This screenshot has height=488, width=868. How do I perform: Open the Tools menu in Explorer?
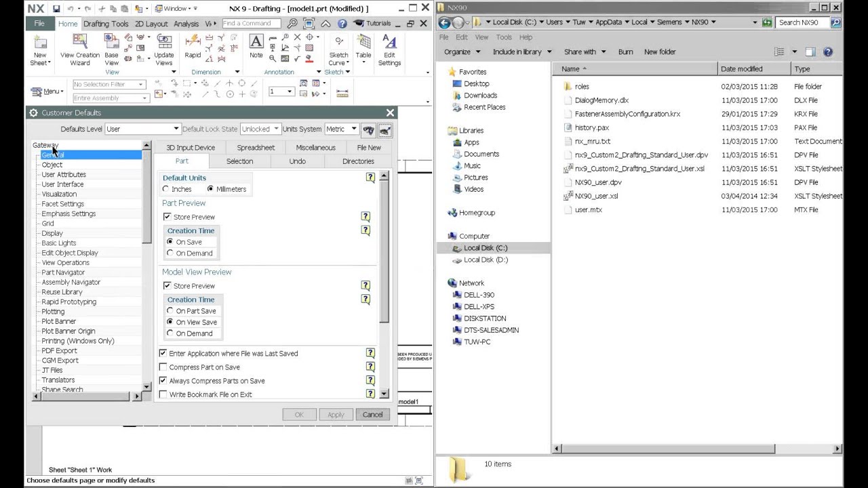click(504, 37)
